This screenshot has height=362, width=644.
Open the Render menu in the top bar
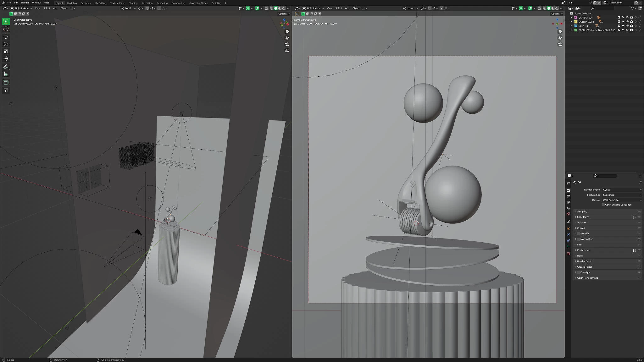pos(25,3)
